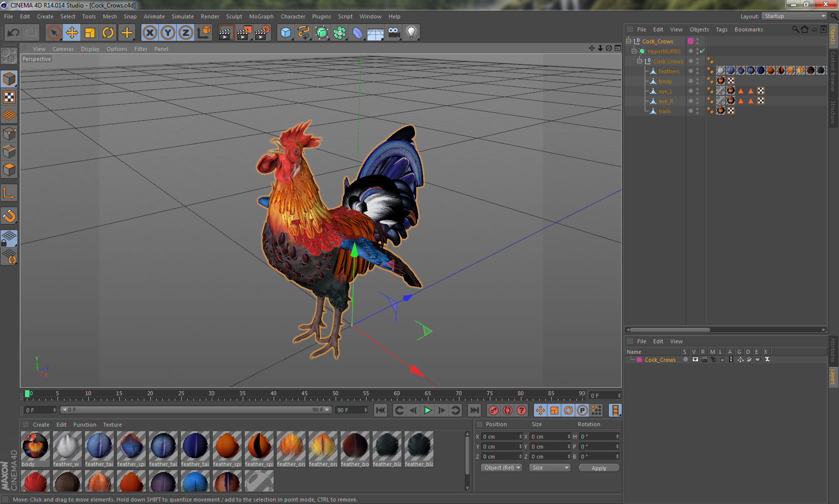Render to Picture Viewer
Image resolution: width=839 pixels, height=504 pixels.
[244, 33]
